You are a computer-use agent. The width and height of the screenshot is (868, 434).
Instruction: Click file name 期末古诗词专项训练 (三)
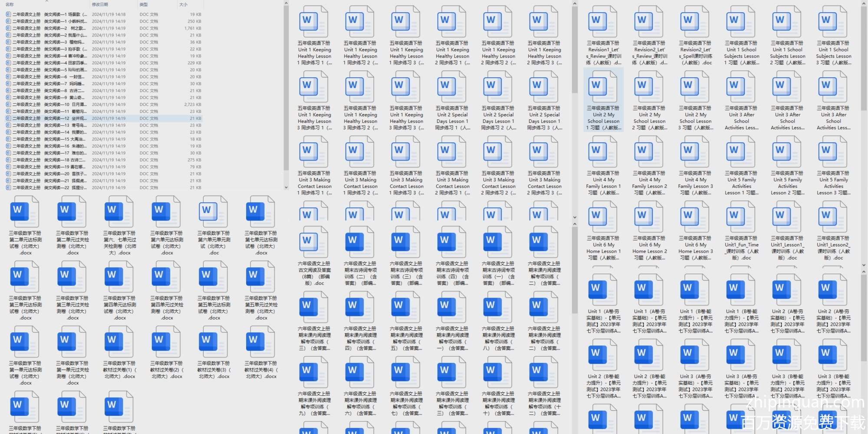coord(406,273)
